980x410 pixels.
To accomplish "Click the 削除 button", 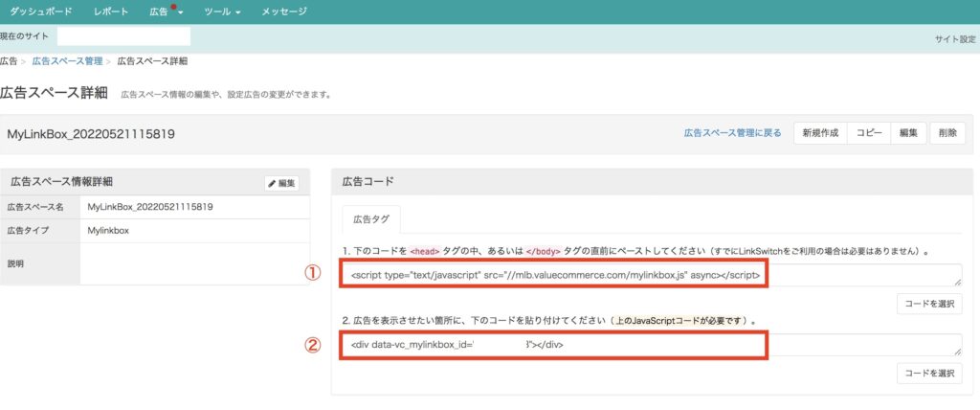I will tap(947, 133).
